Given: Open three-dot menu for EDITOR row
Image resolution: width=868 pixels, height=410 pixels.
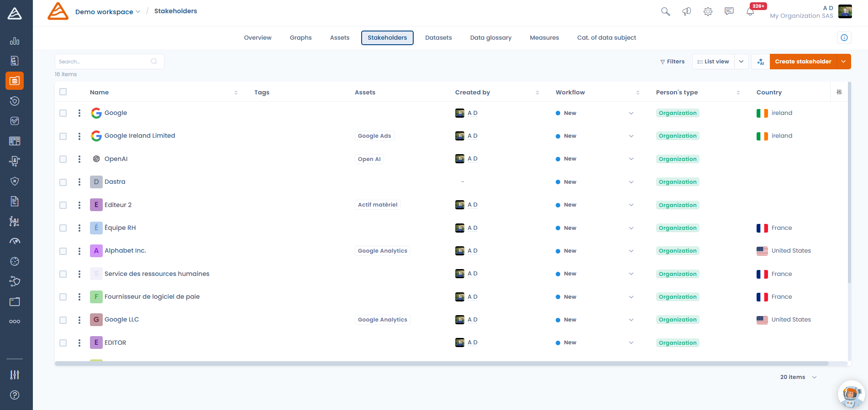Looking at the screenshot, I should 79,343.
